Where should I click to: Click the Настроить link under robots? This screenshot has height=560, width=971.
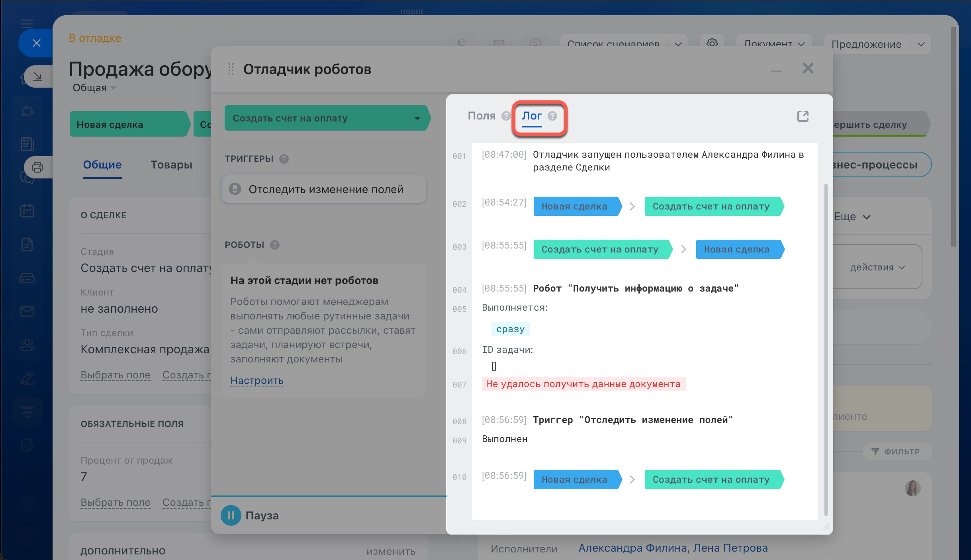coord(256,380)
